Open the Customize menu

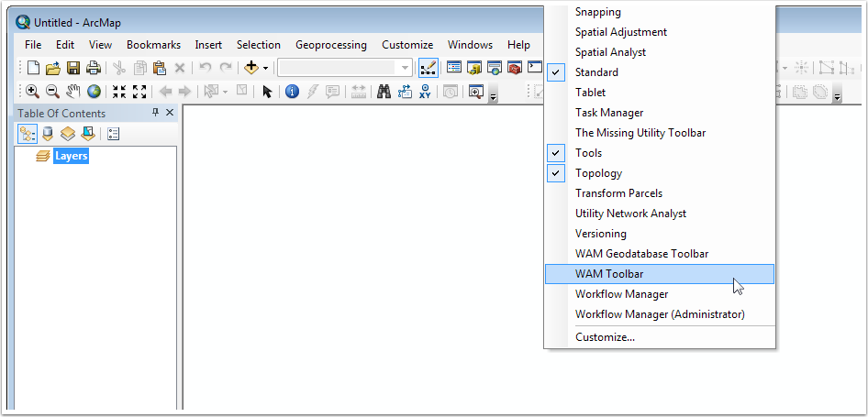407,45
